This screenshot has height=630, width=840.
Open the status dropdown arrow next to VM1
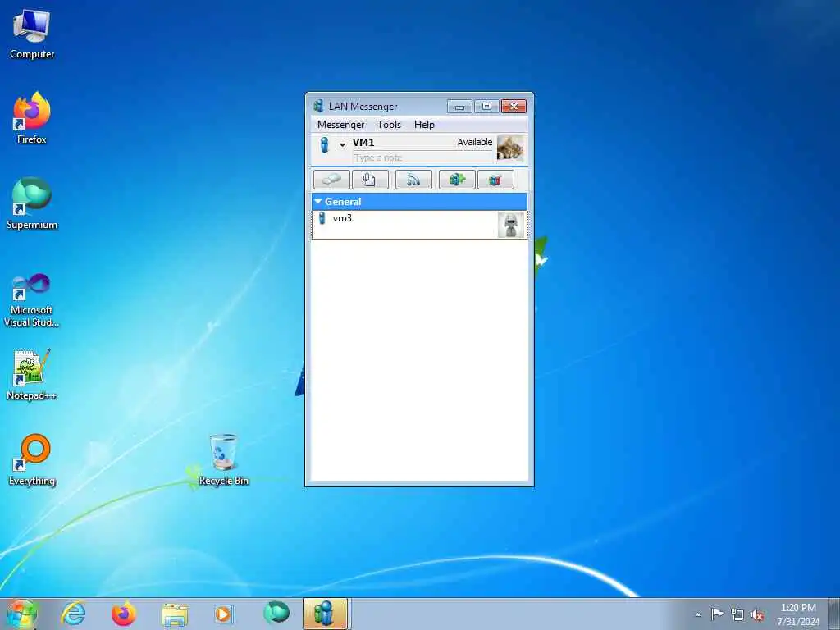pos(342,144)
